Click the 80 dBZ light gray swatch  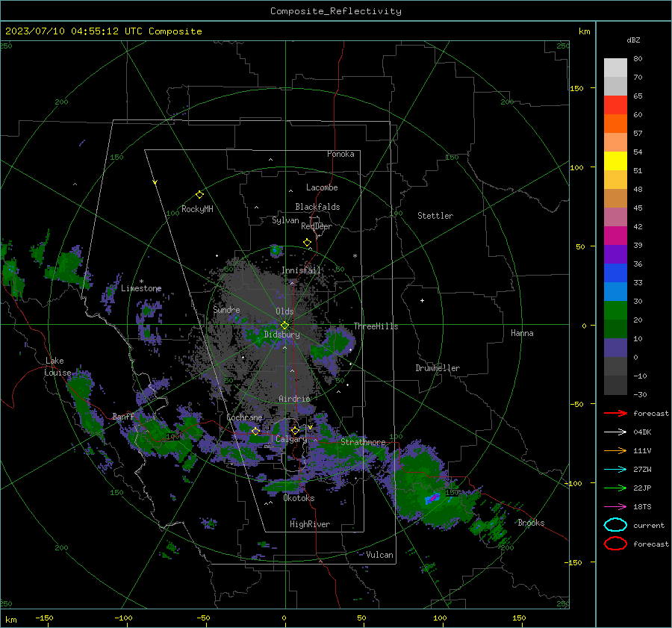point(615,67)
